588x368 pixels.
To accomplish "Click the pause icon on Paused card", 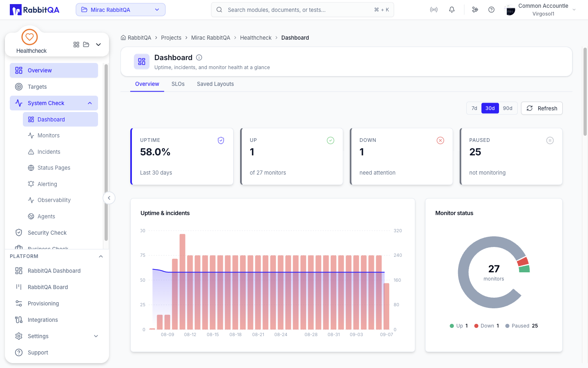I will (x=550, y=141).
